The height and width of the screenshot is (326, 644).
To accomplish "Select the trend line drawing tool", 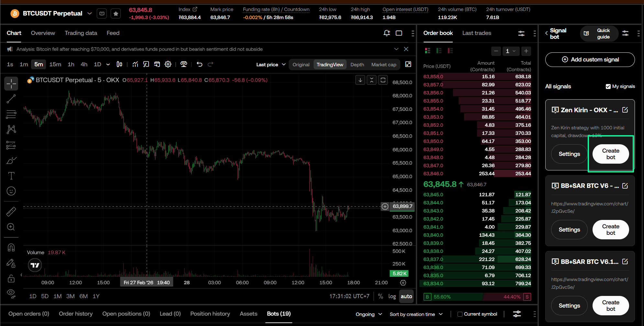I will pyautogui.click(x=11, y=99).
